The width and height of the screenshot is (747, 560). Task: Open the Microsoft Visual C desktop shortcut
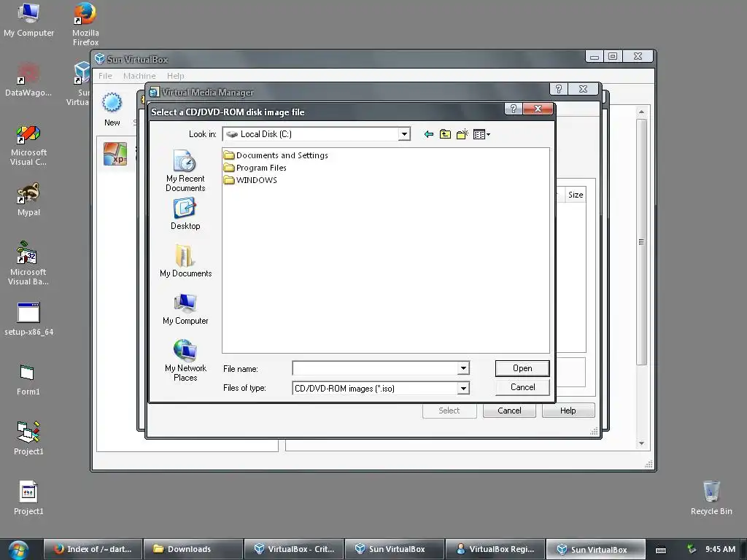28,145
